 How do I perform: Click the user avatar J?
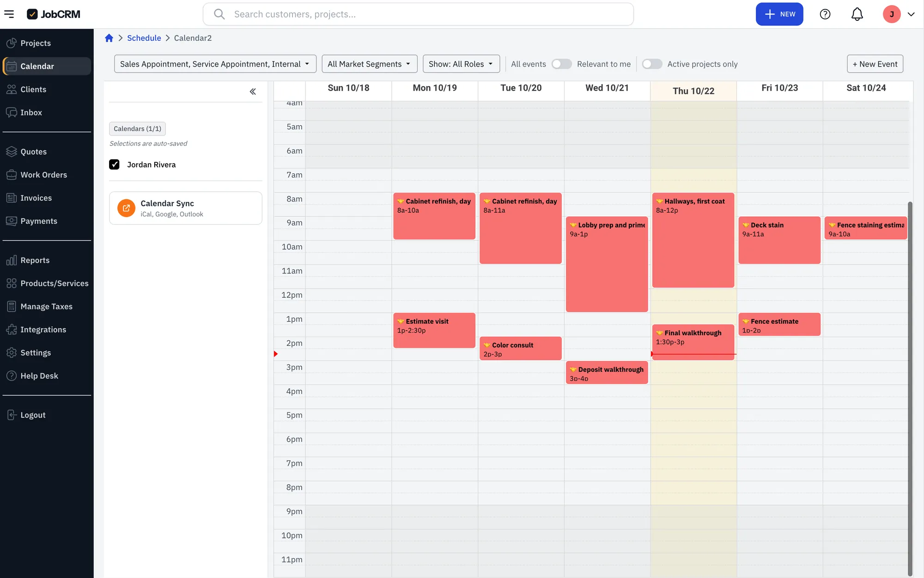coord(891,14)
